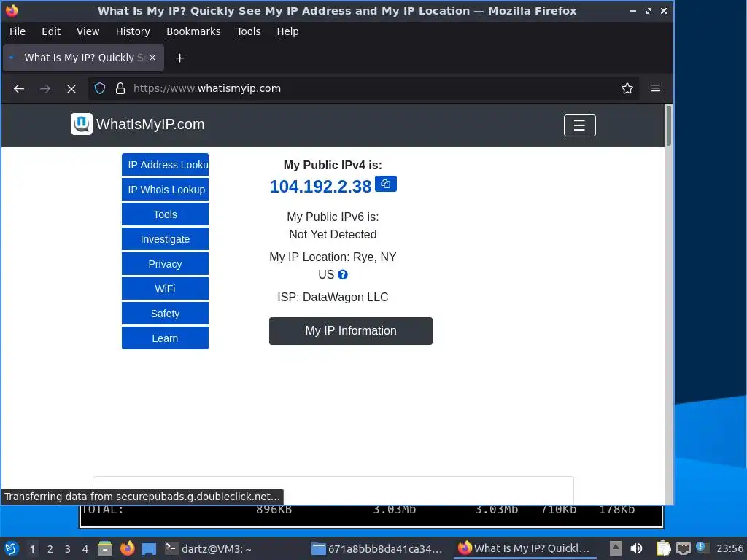
Task: Click the site security padlock icon
Action: pos(120,88)
